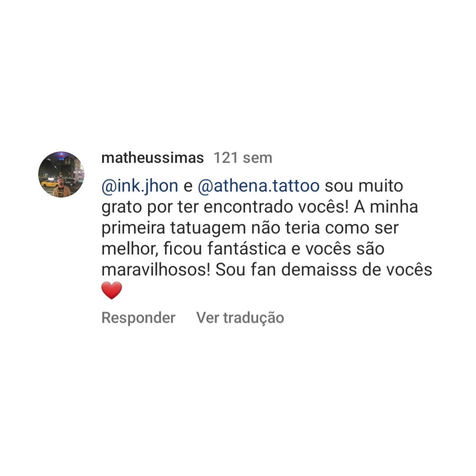Click the yellow taxi in avatar photo
Viewport: 476px width, 476px height.
click(x=49, y=183)
